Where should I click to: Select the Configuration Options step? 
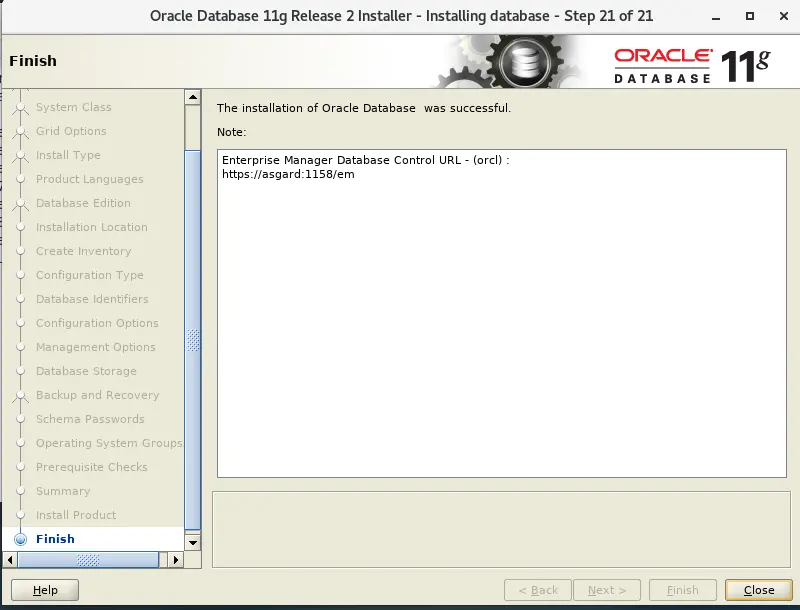tap(97, 323)
